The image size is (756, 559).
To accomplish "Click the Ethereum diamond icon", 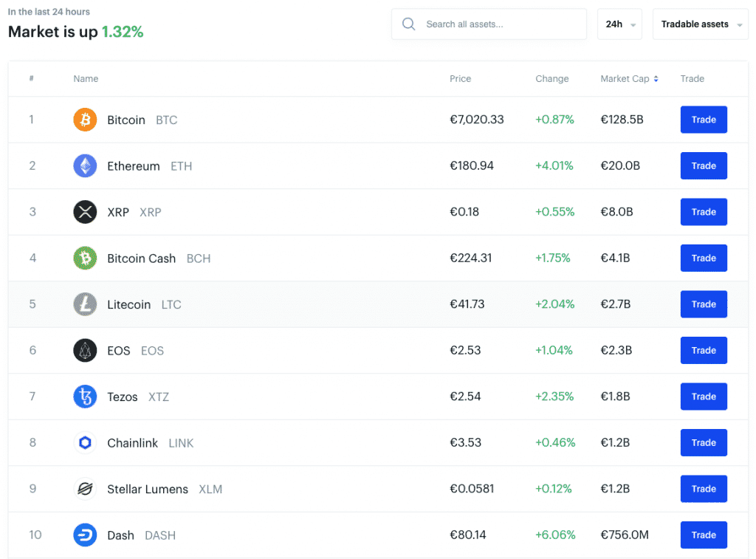I will pyautogui.click(x=85, y=166).
